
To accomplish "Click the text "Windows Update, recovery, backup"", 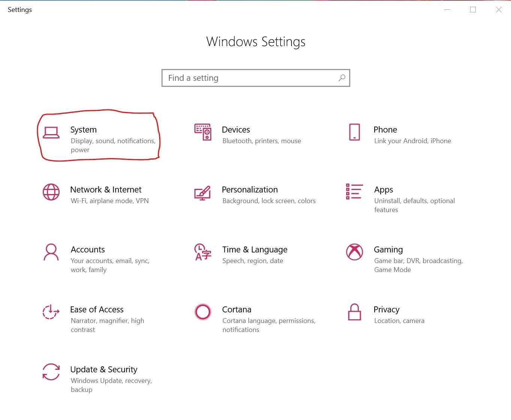I will coord(111,385).
